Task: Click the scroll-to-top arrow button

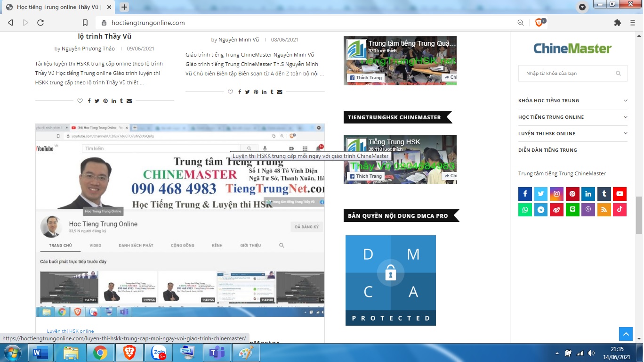Action: click(x=625, y=334)
